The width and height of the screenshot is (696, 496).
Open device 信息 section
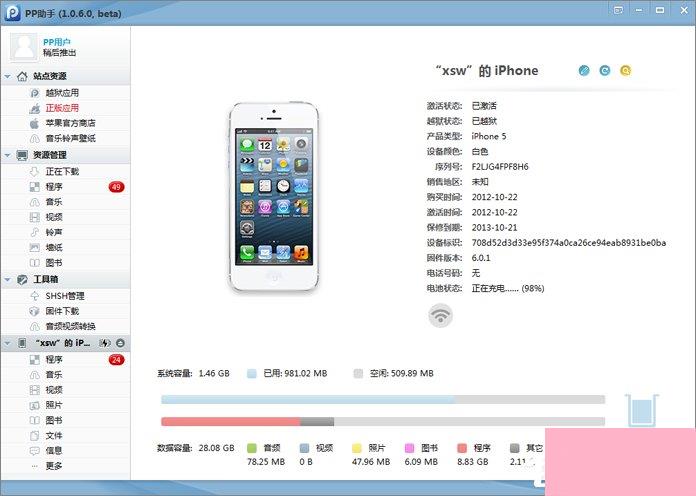point(54,450)
